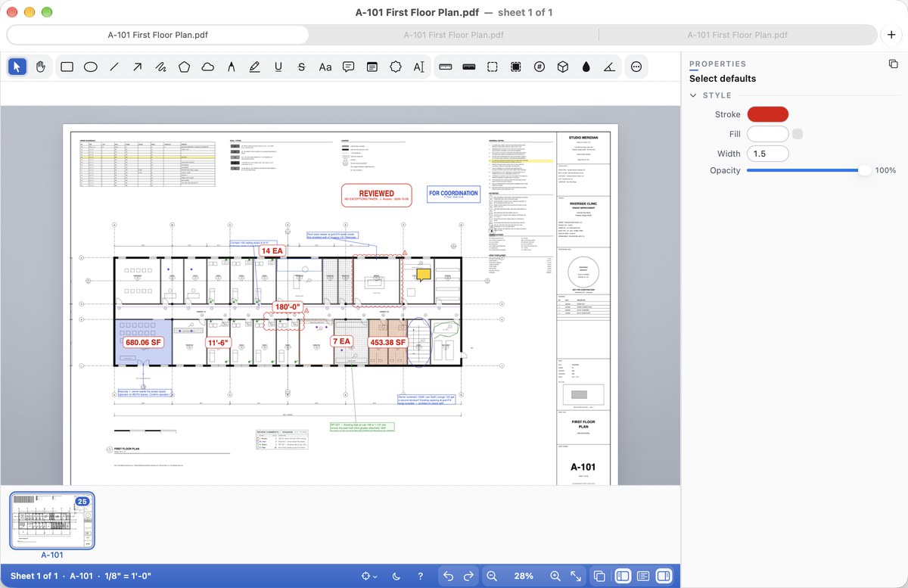908x588 pixels.
Task: Select the Rectangle markup tool
Action: (x=67, y=67)
